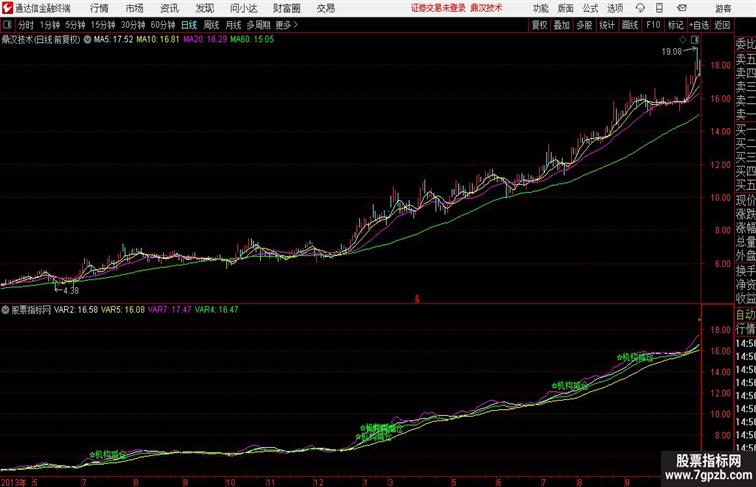756x487 pixels.
Task: Open the 财富圈 menu
Action: (x=286, y=8)
